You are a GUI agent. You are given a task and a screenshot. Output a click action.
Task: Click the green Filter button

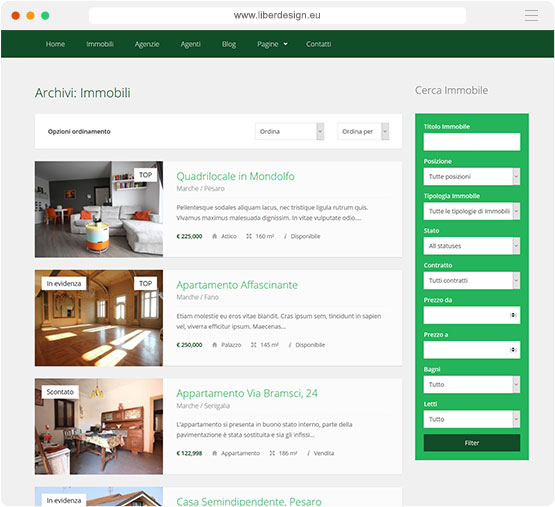click(x=471, y=443)
